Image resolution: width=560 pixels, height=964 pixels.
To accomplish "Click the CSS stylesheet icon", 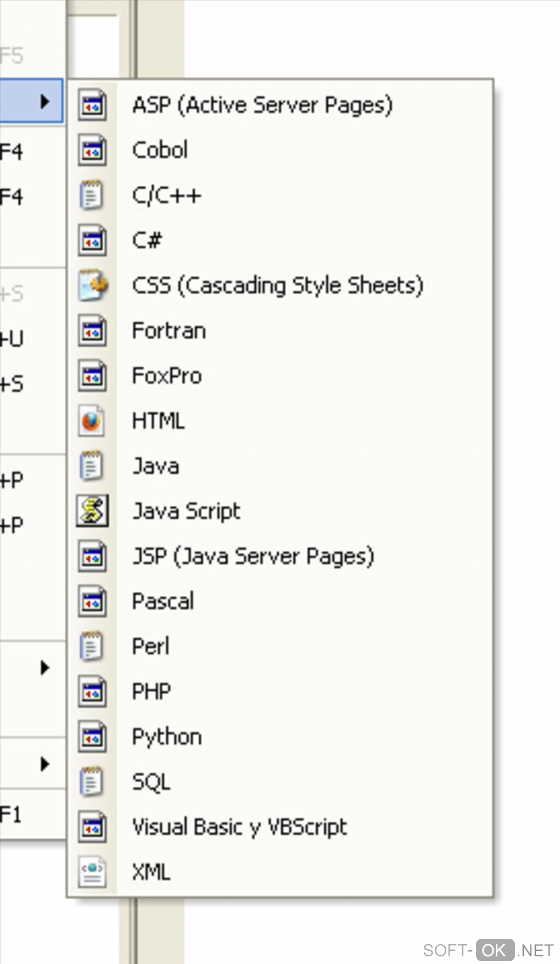I will (x=92, y=285).
